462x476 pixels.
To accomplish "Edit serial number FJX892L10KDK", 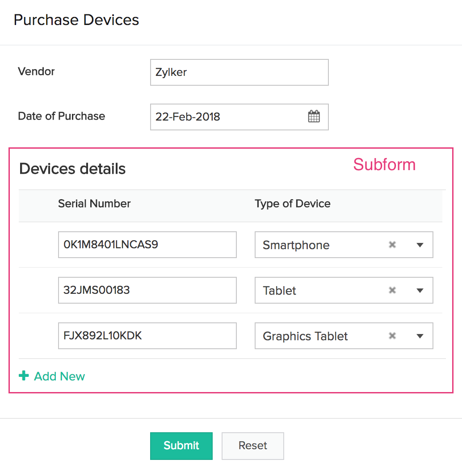I will coord(147,336).
